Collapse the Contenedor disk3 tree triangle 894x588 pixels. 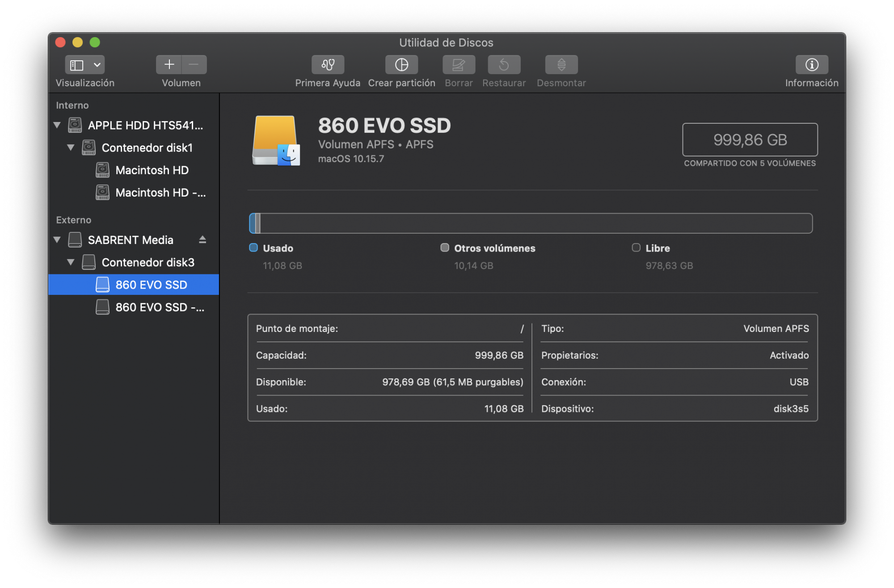pyautogui.click(x=71, y=262)
